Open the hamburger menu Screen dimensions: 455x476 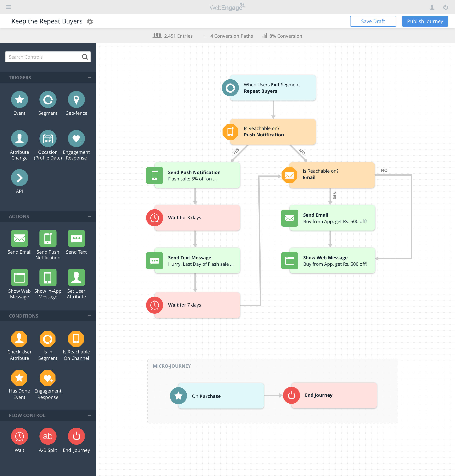click(9, 7)
